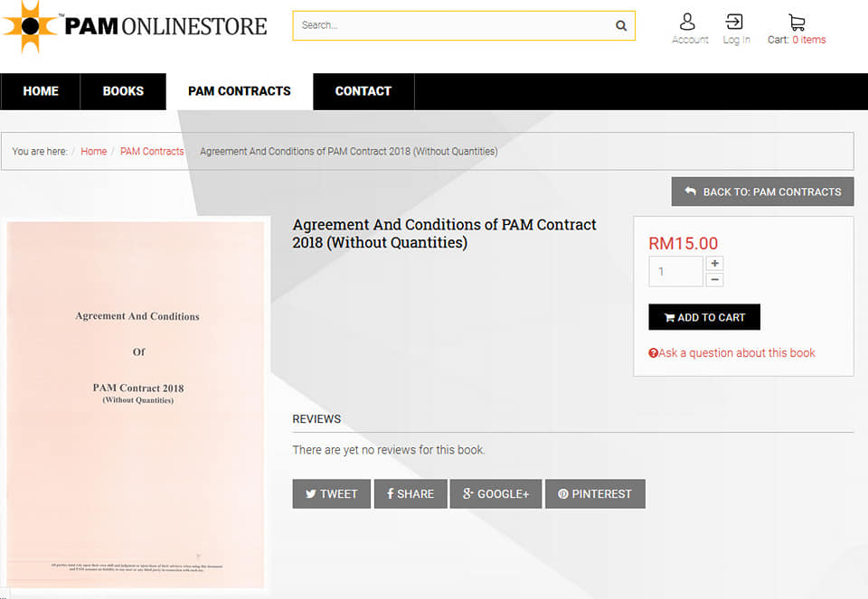Open the CONTACT menu item
This screenshot has height=599, width=868.
pos(363,91)
